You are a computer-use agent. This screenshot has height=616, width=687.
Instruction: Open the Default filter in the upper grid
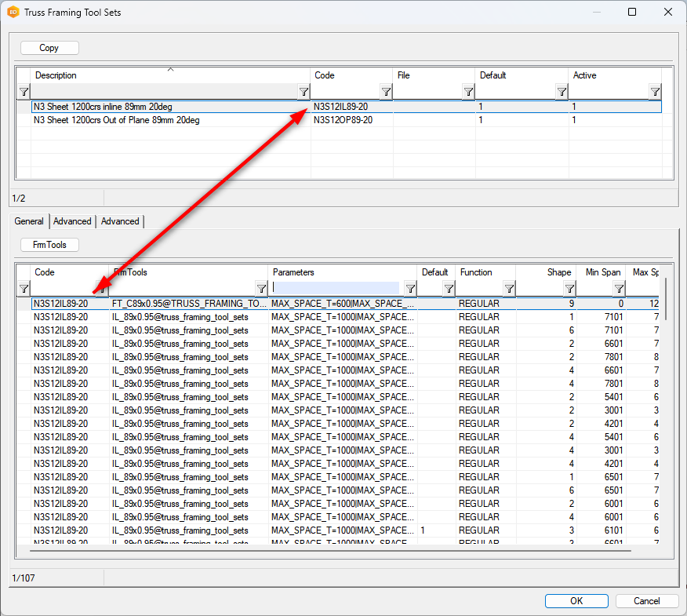(562, 92)
